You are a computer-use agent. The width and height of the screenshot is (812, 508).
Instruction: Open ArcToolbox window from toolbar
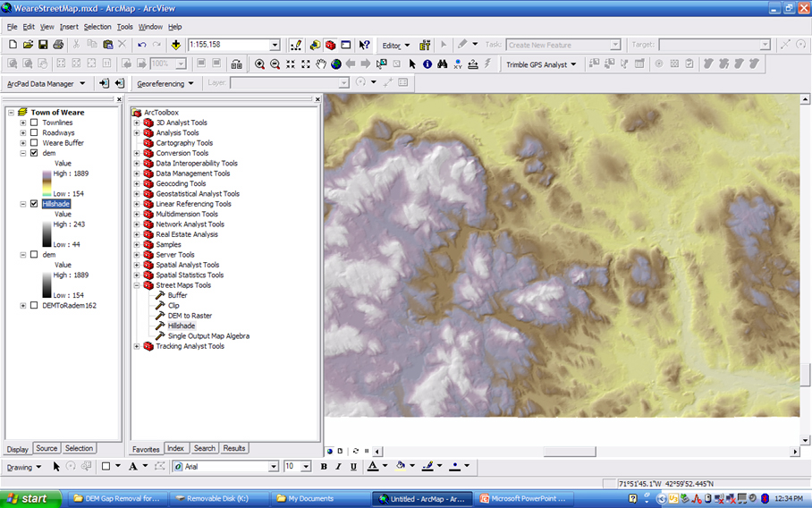coord(331,45)
